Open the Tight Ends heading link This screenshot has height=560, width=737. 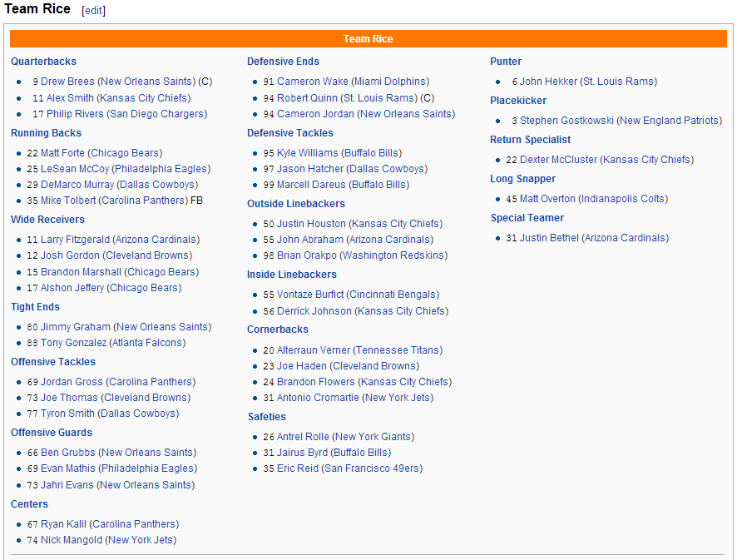(35, 307)
